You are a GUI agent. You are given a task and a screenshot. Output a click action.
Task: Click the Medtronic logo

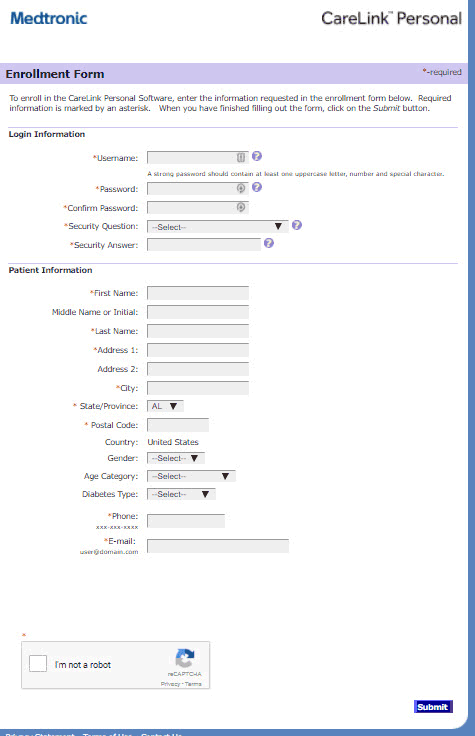coord(49,18)
